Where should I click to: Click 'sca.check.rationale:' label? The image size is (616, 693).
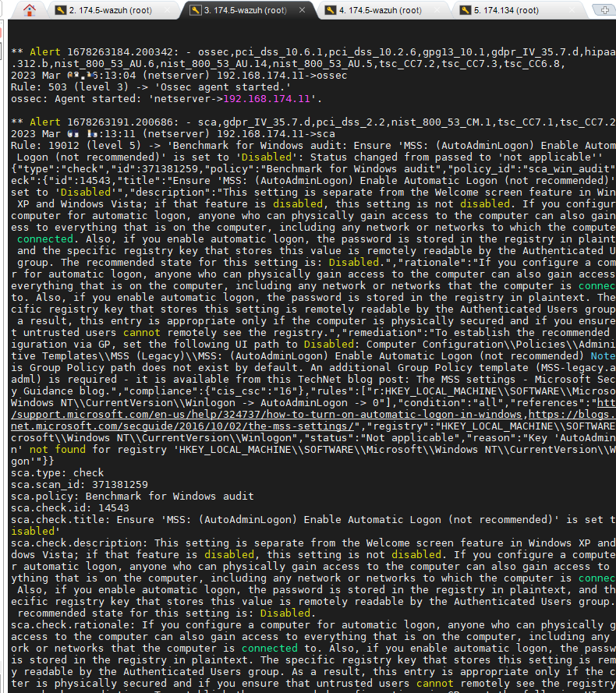click(x=73, y=625)
